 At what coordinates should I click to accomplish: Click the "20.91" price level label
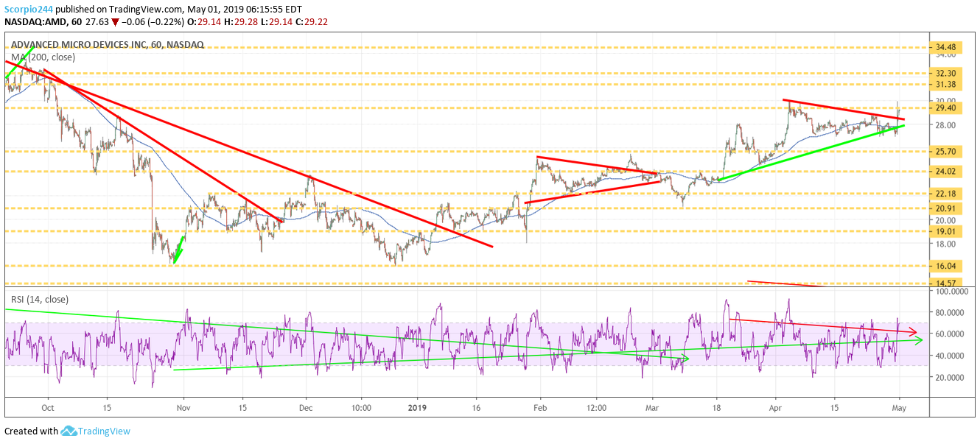click(x=945, y=208)
